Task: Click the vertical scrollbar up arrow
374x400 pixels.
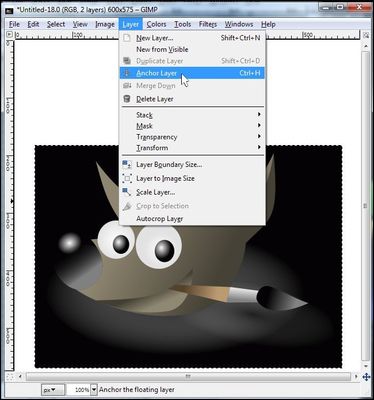Action: [366, 45]
